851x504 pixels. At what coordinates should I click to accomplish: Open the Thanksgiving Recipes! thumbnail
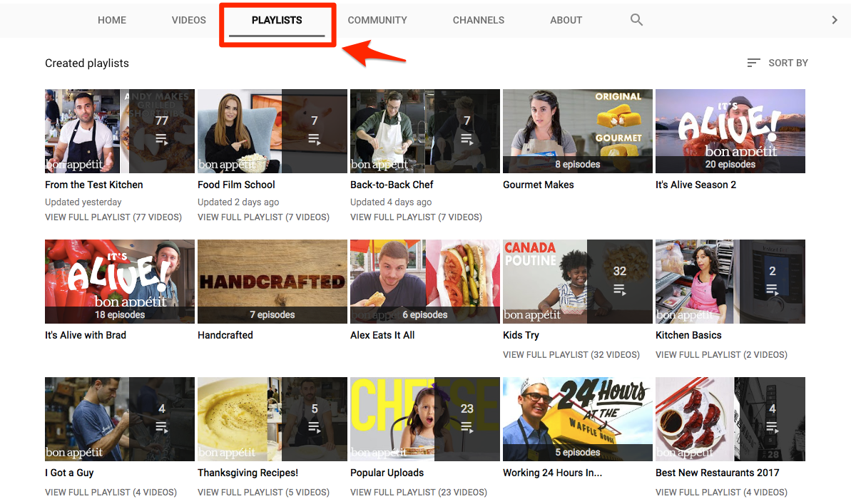coord(272,419)
